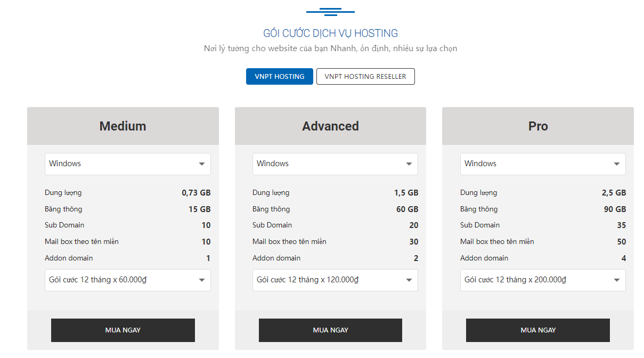Open the 60.000₫ billing period dropdown
The image size is (644, 358).
[128, 280]
